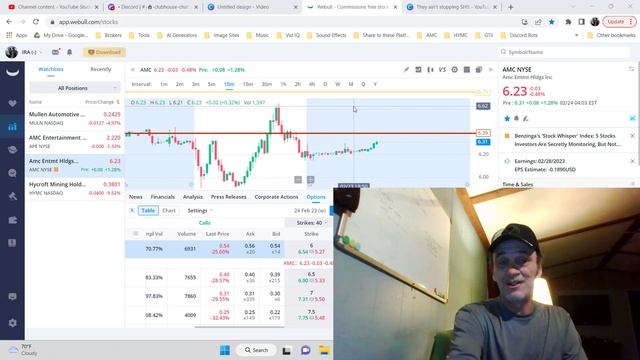Open the stocks chart icon in sidebar
The height and width of the screenshot is (360, 640).
coord(13,127)
